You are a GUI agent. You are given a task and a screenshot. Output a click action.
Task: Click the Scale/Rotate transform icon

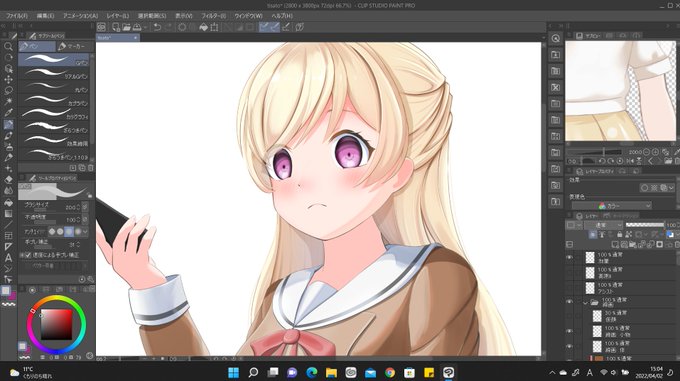coord(214,27)
